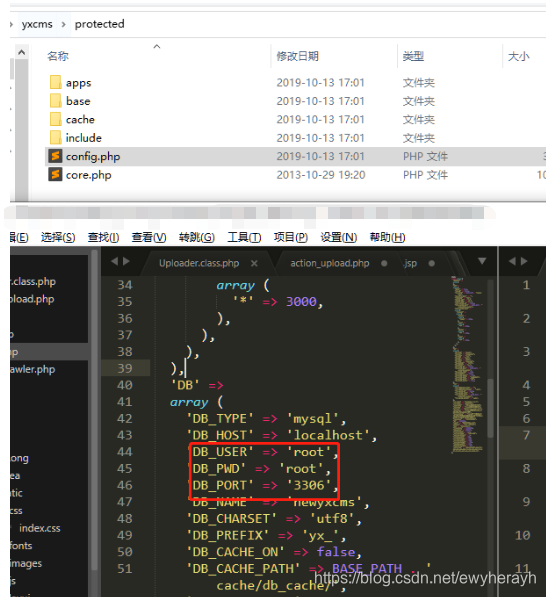This screenshot has height=597, width=546.
Task: Click the editor vertical scrollbar
Action: 491,408
